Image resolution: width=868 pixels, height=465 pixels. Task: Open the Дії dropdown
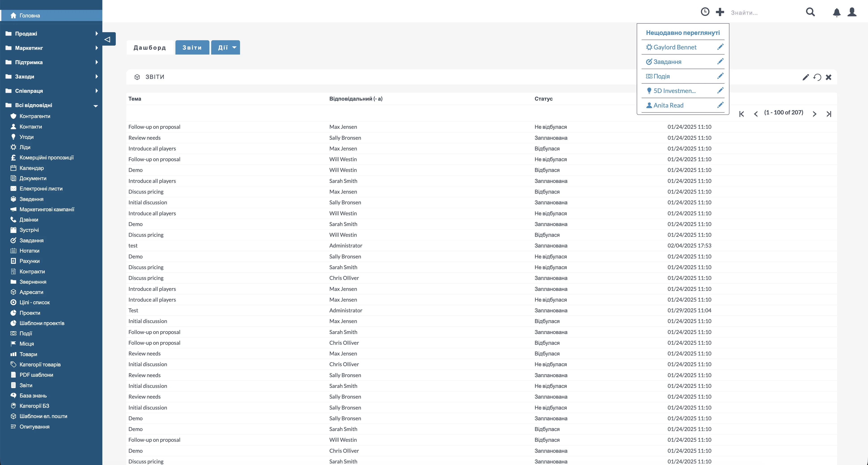pyautogui.click(x=225, y=48)
